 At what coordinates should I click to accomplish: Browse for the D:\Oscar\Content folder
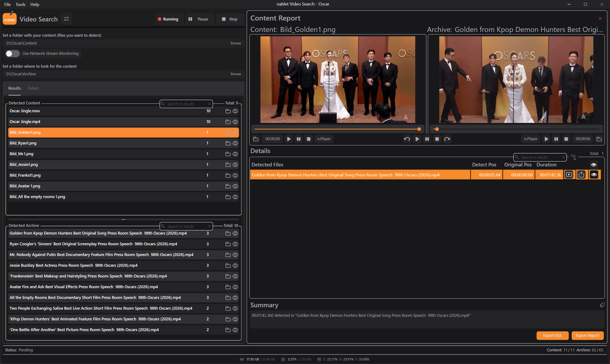pos(236,43)
